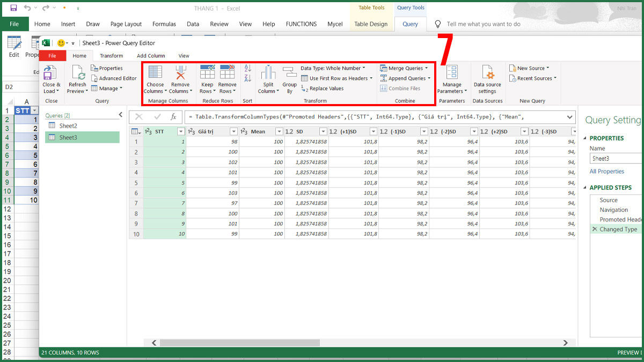Click the Close & Load icon

click(x=50, y=73)
